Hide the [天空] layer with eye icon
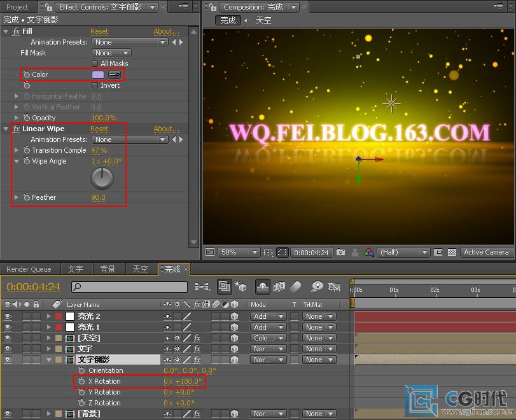The image size is (516, 420). (x=7, y=338)
